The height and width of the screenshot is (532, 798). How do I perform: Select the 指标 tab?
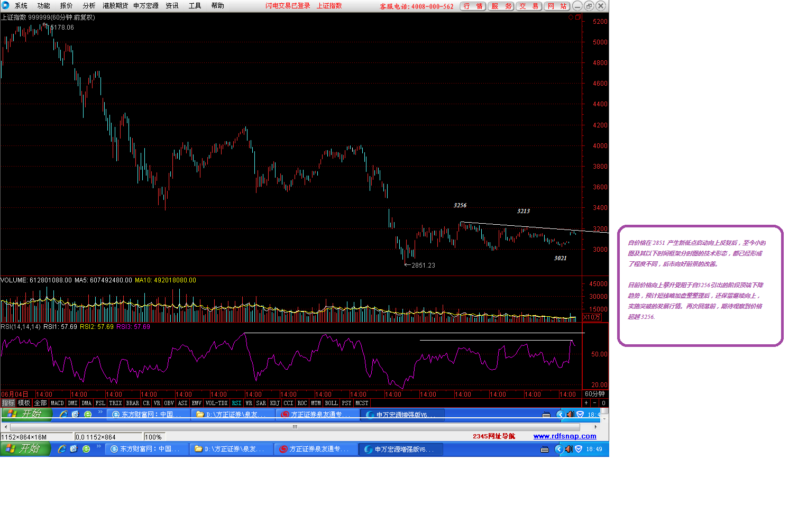[x=8, y=403]
